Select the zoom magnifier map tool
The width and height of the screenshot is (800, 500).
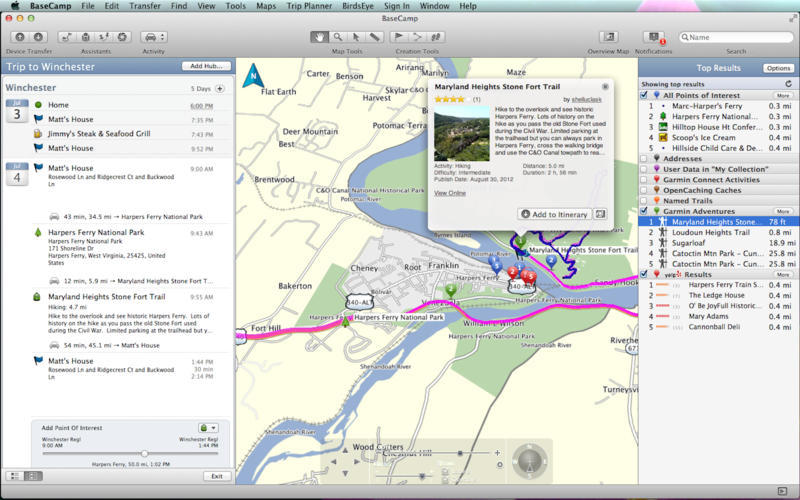(338, 37)
